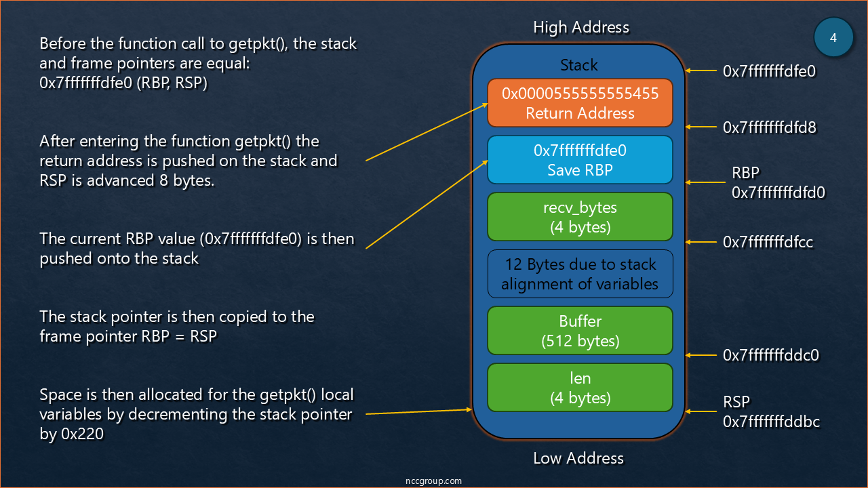Screen dimensions: 868x488
Task: Select the Buffer (512 bytes) block
Action: [x=580, y=331]
